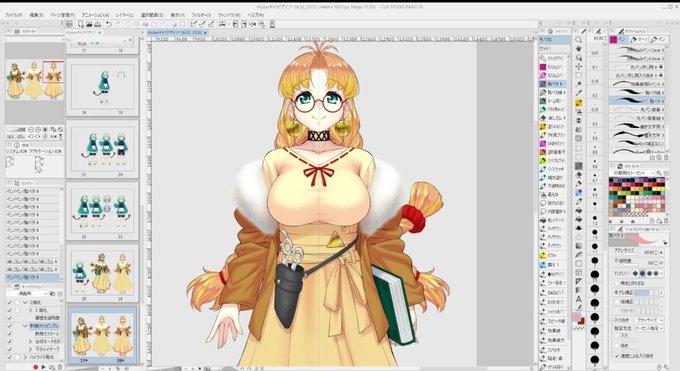Viewport: 680px width, 371px height.
Task: Enable 角をとがらせる checkbox in tool property
Action: pos(617,283)
